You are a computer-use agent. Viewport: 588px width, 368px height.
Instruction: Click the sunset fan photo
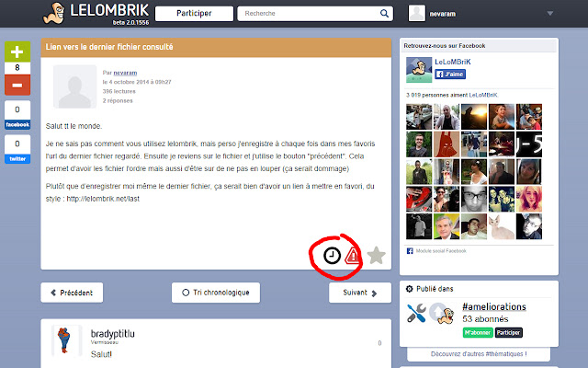coord(474,117)
